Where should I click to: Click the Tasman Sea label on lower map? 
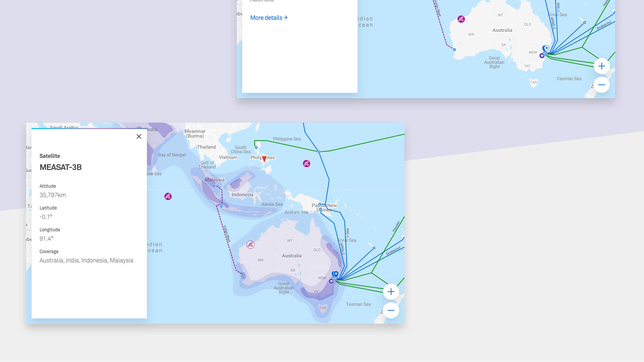(x=359, y=304)
